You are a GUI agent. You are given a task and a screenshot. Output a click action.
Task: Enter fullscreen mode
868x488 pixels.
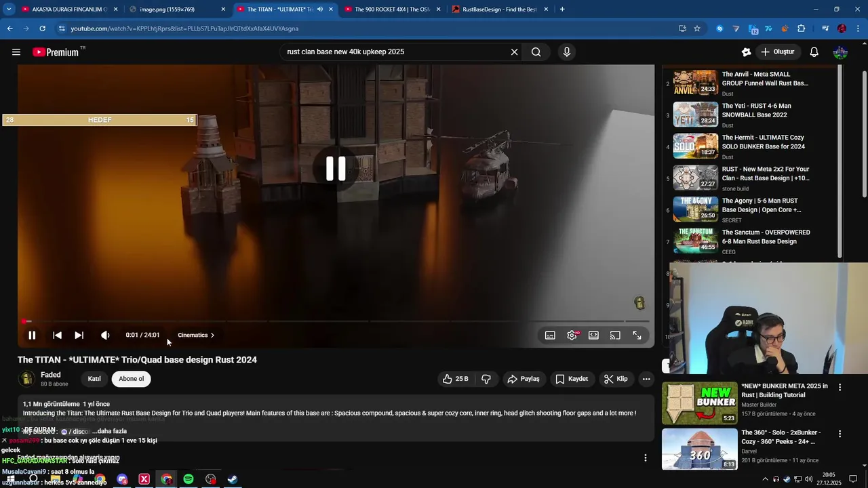pyautogui.click(x=637, y=335)
